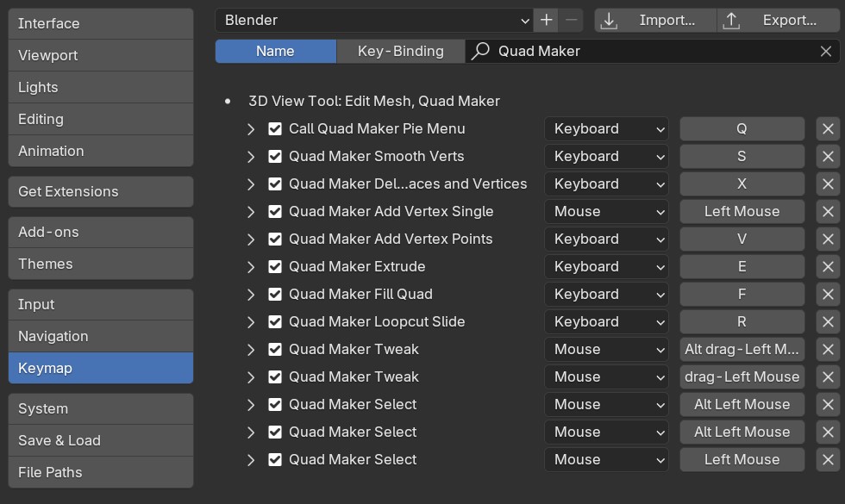Click the Export... keymap button
This screenshot has height=504, width=845.
[778, 21]
